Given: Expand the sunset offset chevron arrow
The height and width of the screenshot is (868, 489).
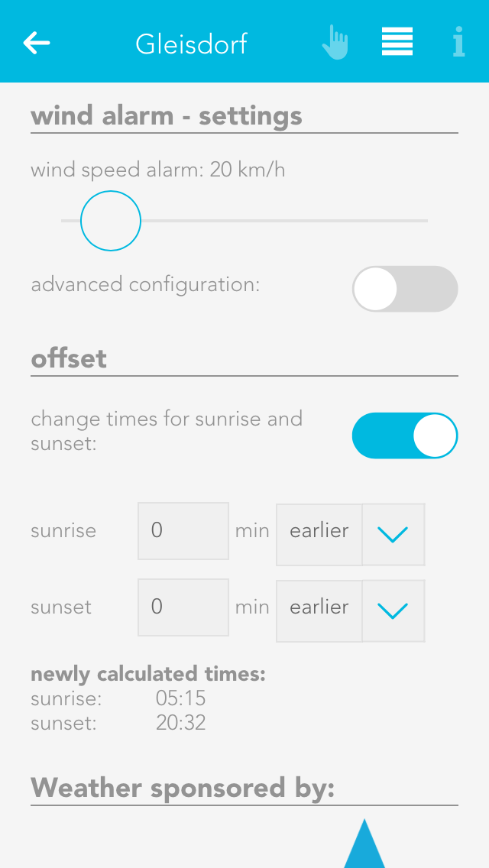Looking at the screenshot, I should 393,610.
